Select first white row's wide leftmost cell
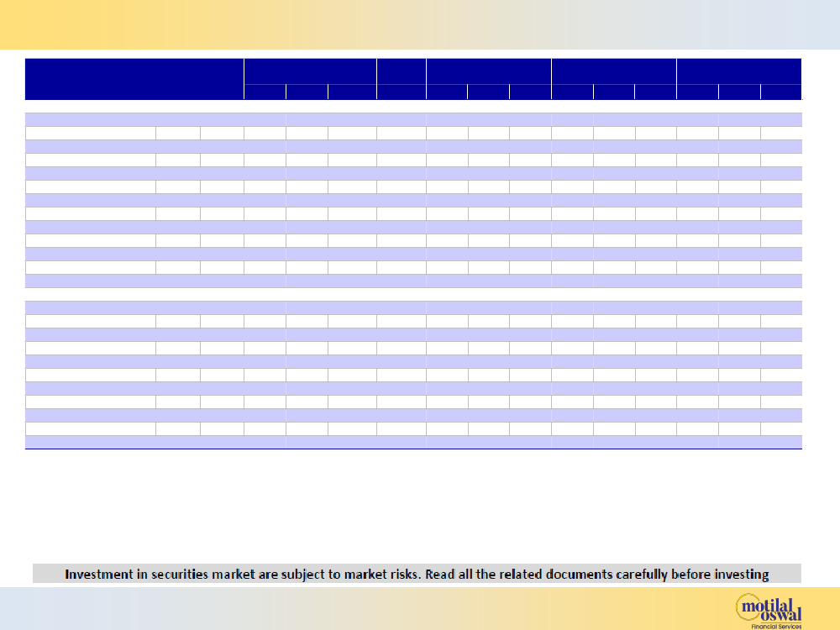The width and height of the screenshot is (840, 630). point(90,133)
